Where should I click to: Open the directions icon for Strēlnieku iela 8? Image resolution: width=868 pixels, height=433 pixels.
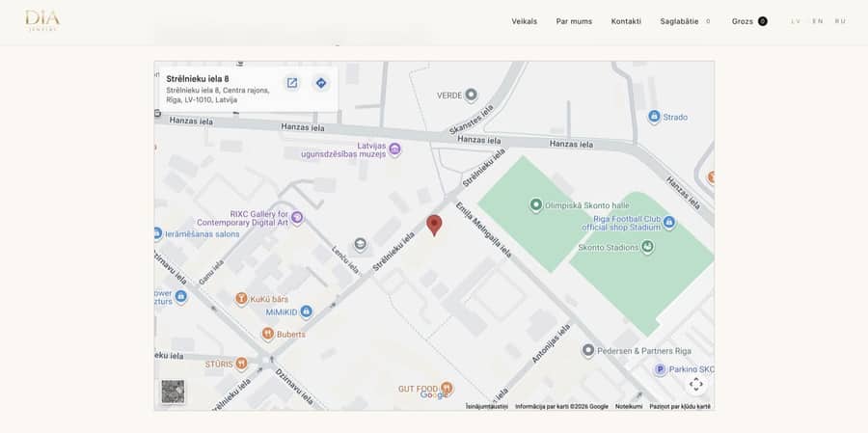click(320, 83)
